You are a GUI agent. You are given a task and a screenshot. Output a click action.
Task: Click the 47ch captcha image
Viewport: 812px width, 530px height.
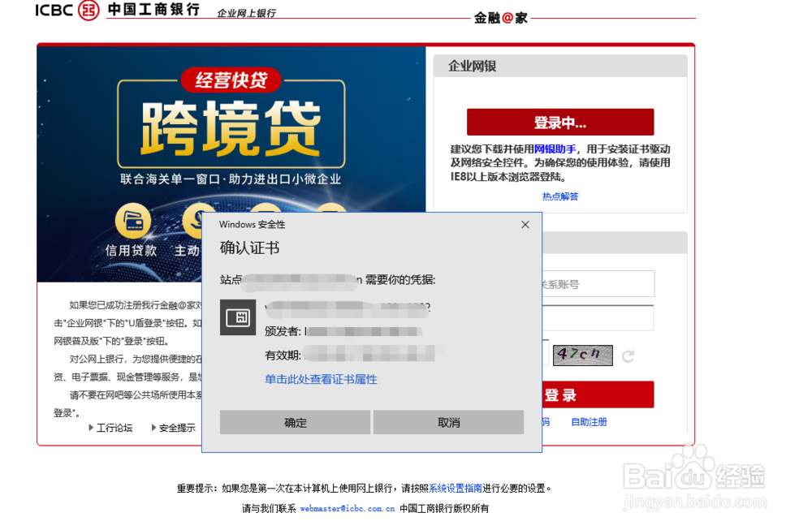pyautogui.click(x=582, y=355)
